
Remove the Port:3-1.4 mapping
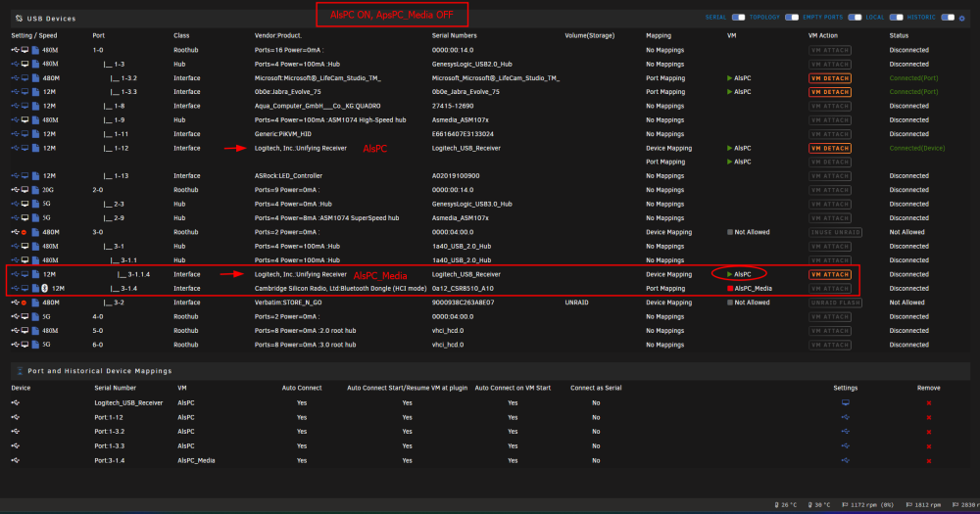click(x=929, y=461)
